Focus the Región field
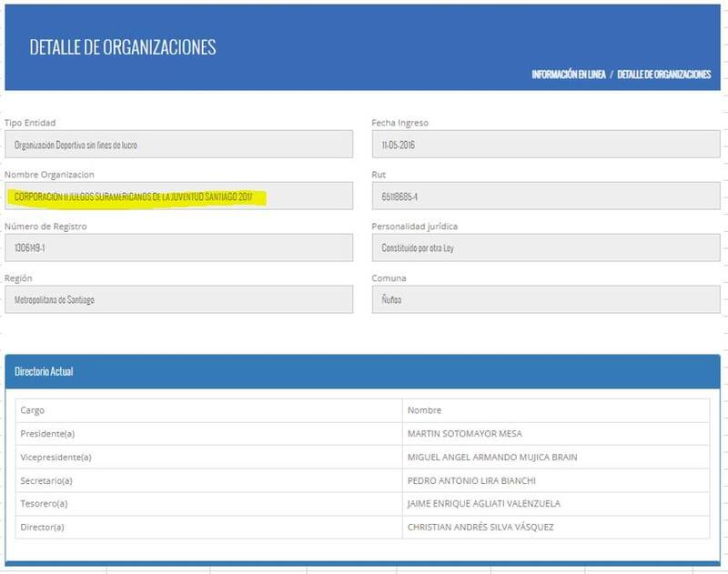The width and height of the screenshot is (728, 574). coord(178,299)
